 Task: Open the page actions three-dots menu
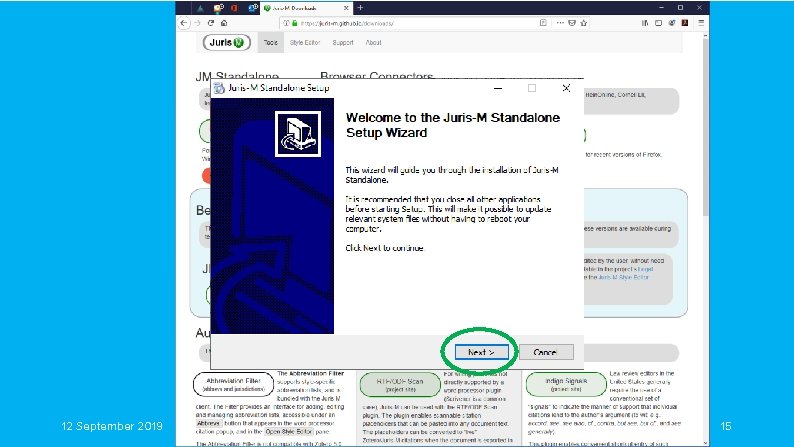(560, 23)
